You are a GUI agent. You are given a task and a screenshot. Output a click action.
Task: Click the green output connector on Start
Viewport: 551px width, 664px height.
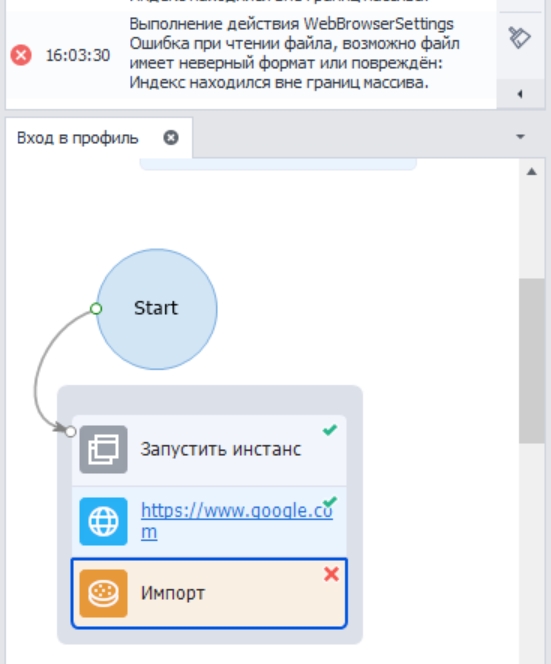(96, 309)
